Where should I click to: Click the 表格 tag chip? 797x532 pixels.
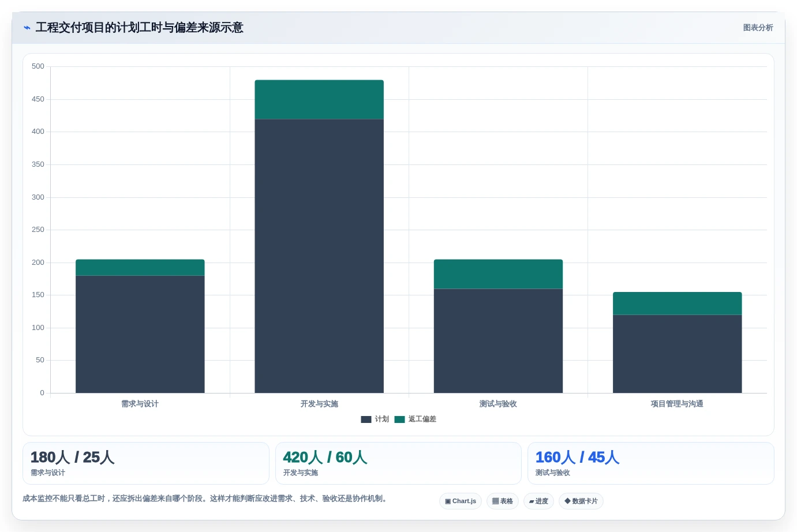point(503,501)
